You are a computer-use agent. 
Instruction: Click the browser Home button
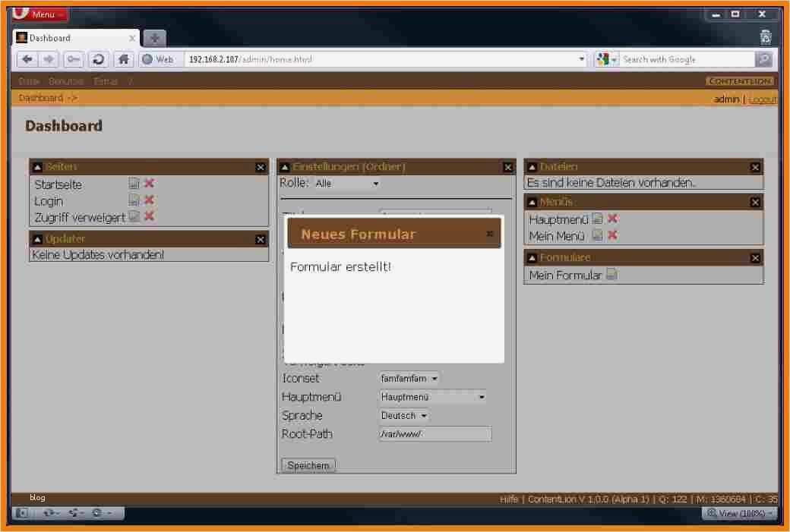click(x=124, y=59)
